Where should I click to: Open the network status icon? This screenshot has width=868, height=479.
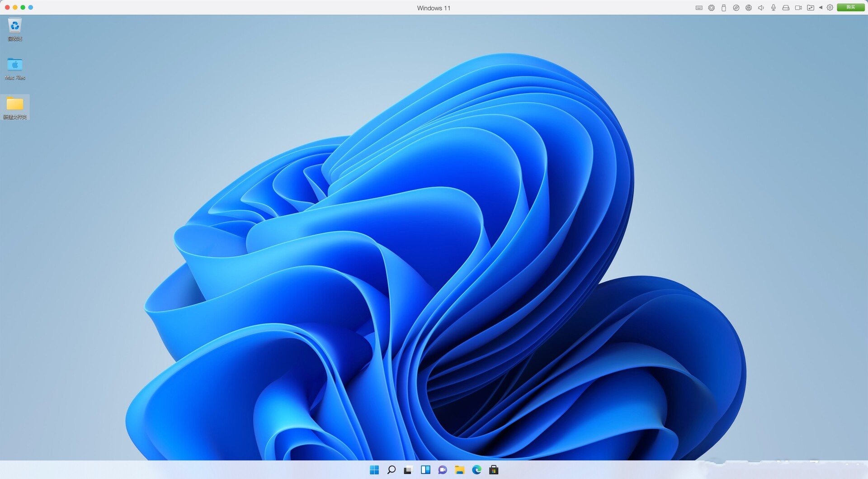pos(748,8)
